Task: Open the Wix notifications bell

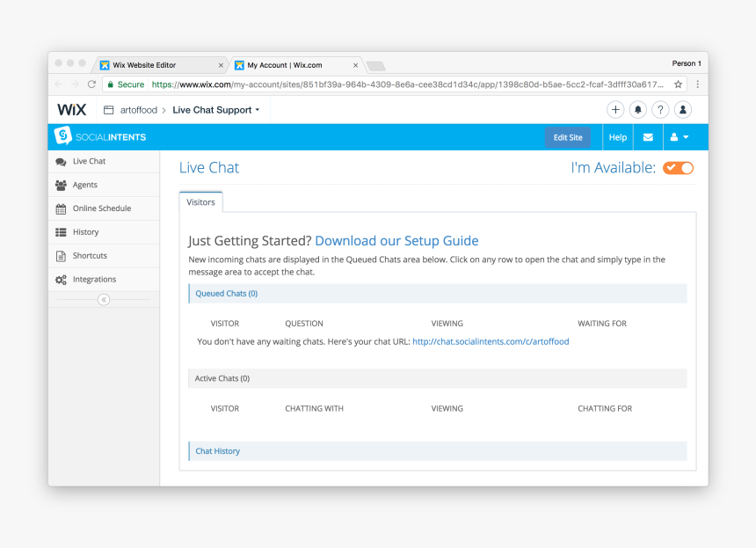Action: [638, 110]
